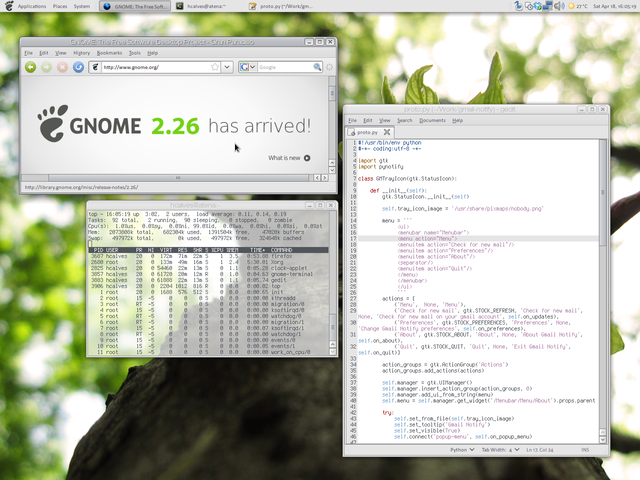Open Firefox View menu
This screenshot has height=480, width=640.
pos(61,53)
